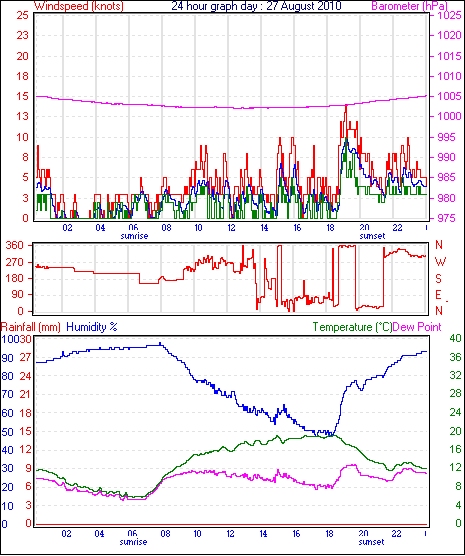This screenshot has width=465, height=556.
Task: Click the 24 hour graph day title
Action: pos(256,6)
